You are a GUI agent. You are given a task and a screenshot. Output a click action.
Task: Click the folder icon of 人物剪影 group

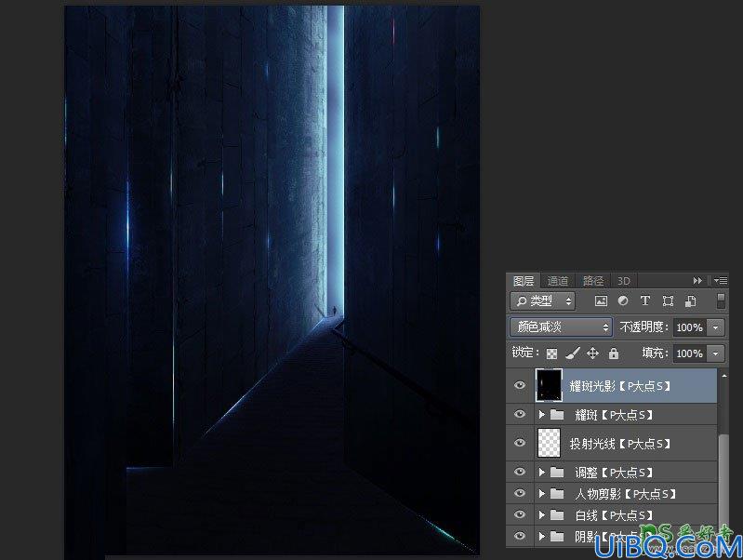coord(557,494)
